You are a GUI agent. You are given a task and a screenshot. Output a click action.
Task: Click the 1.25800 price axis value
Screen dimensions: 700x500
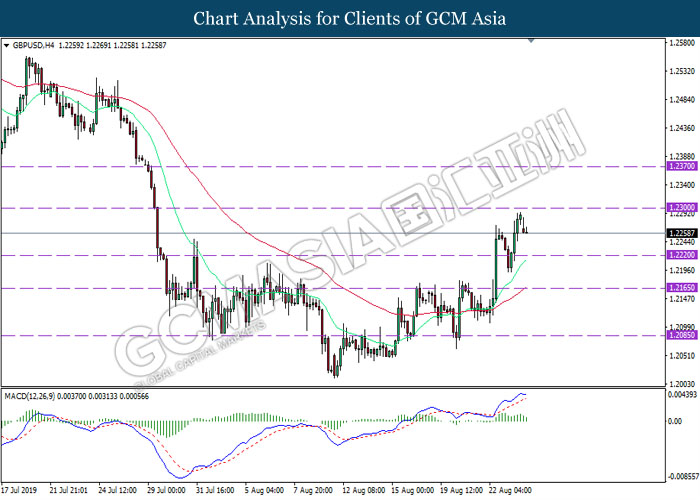pos(683,43)
